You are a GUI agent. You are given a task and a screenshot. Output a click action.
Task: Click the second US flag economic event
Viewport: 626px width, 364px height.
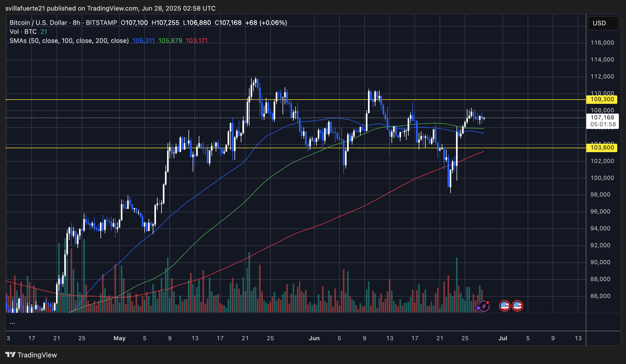(517, 306)
